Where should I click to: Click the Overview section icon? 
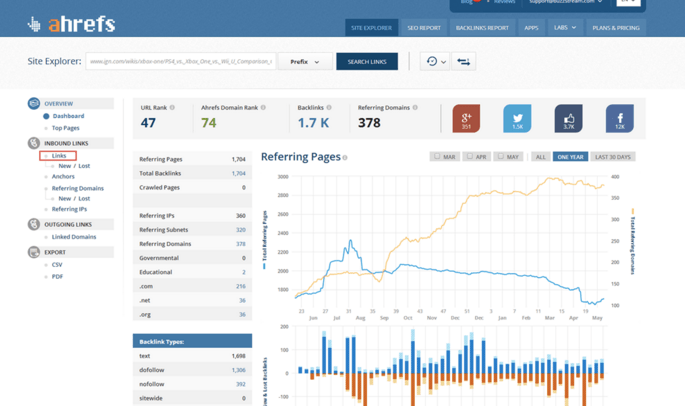34,103
